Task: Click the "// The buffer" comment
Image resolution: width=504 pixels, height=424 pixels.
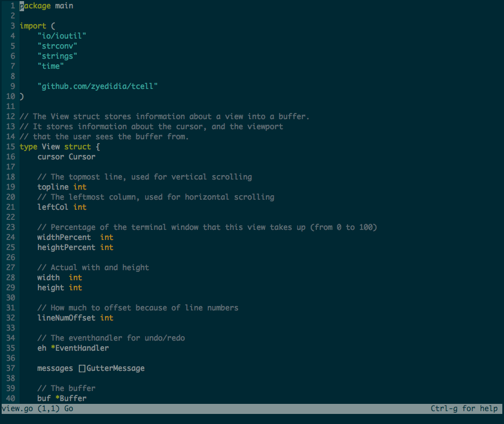Action: [66, 388]
